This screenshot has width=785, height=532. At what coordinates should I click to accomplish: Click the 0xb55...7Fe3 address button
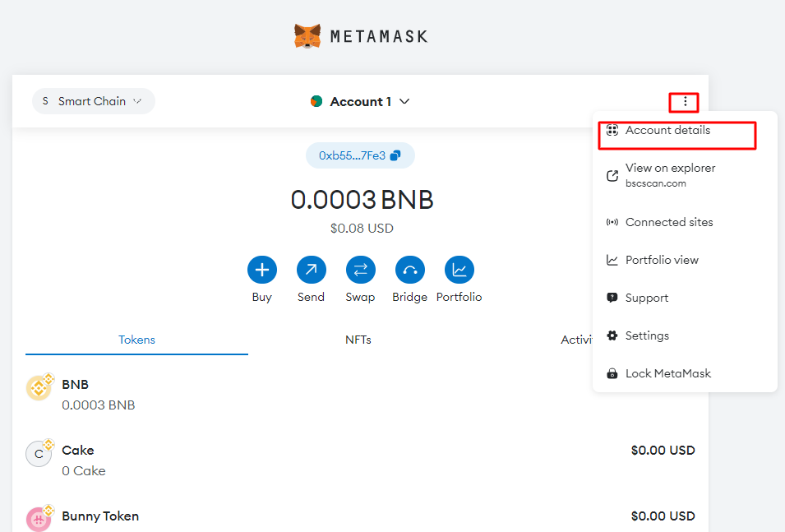(360, 155)
